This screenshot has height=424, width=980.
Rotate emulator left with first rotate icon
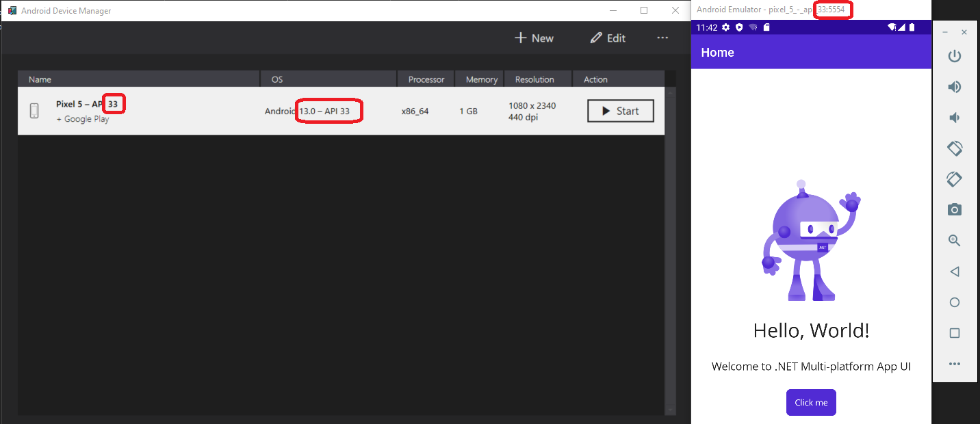click(x=955, y=148)
